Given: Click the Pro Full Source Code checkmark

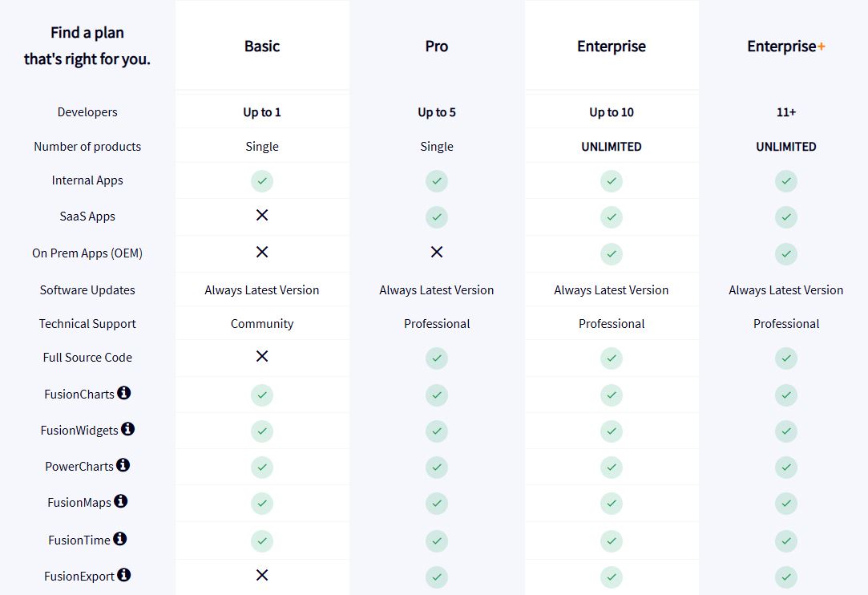Looking at the screenshot, I should click(437, 358).
